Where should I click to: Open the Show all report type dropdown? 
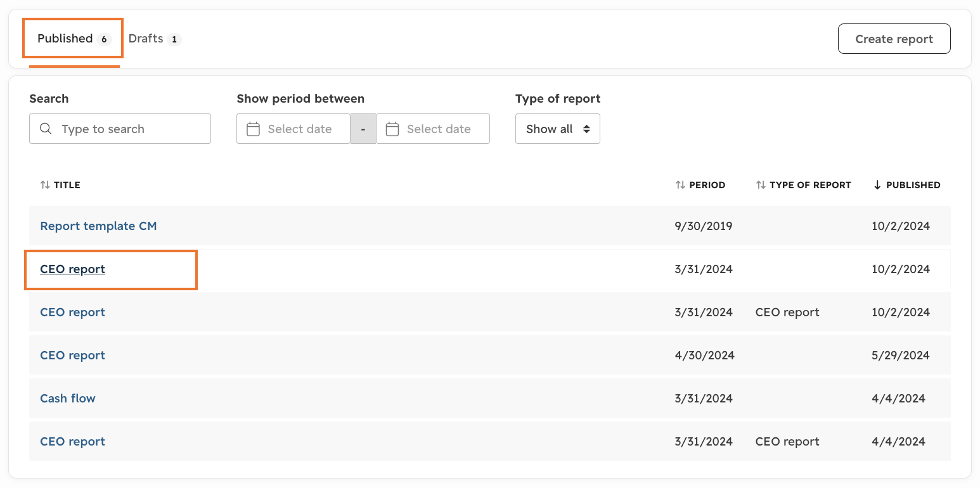point(558,129)
